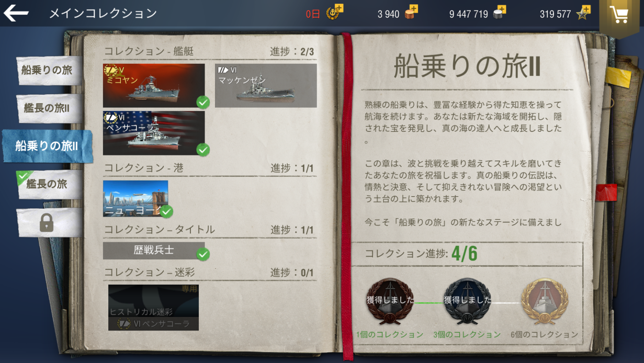The image size is (644, 363).
Task: Select the マッケンゼン ship card
Action: pos(266,86)
